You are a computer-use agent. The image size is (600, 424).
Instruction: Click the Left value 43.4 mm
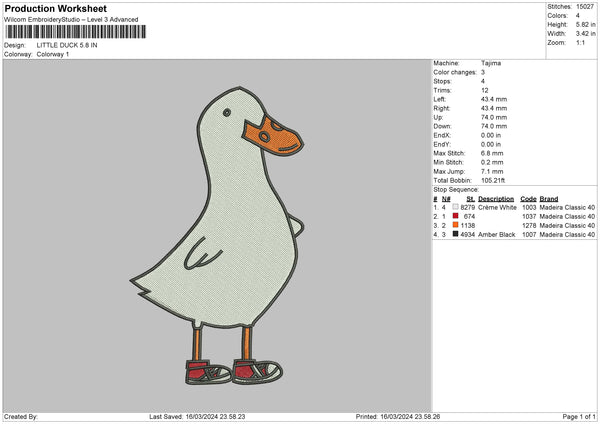494,99
